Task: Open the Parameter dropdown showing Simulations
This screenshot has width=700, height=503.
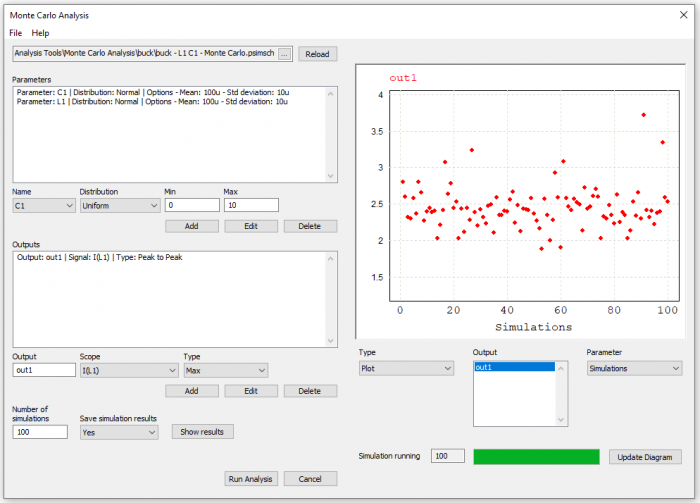Action: (x=634, y=368)
